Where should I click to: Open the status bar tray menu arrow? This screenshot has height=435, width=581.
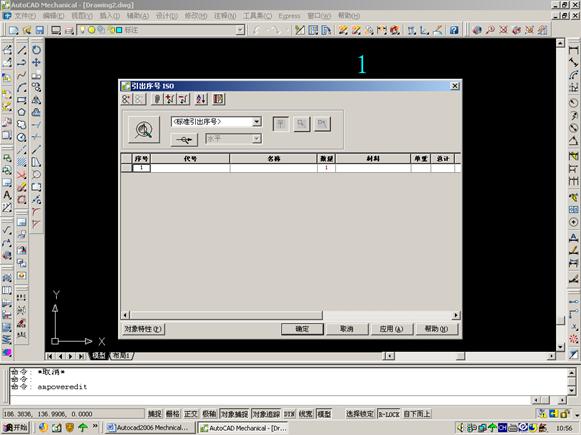[576, 414]
